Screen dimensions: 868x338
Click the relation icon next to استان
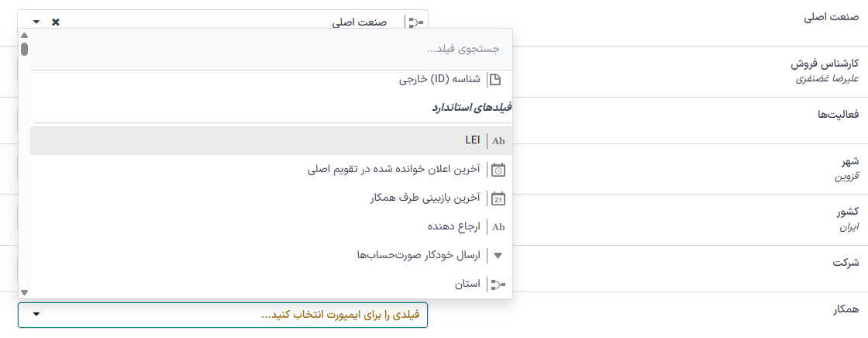click(x=498, y=285)
